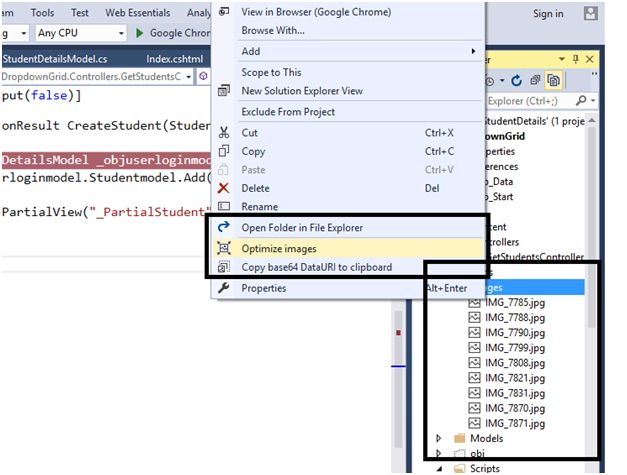The image size is (627, 475).
Task: Click Cut in context menu
Action: coord(250,133)
